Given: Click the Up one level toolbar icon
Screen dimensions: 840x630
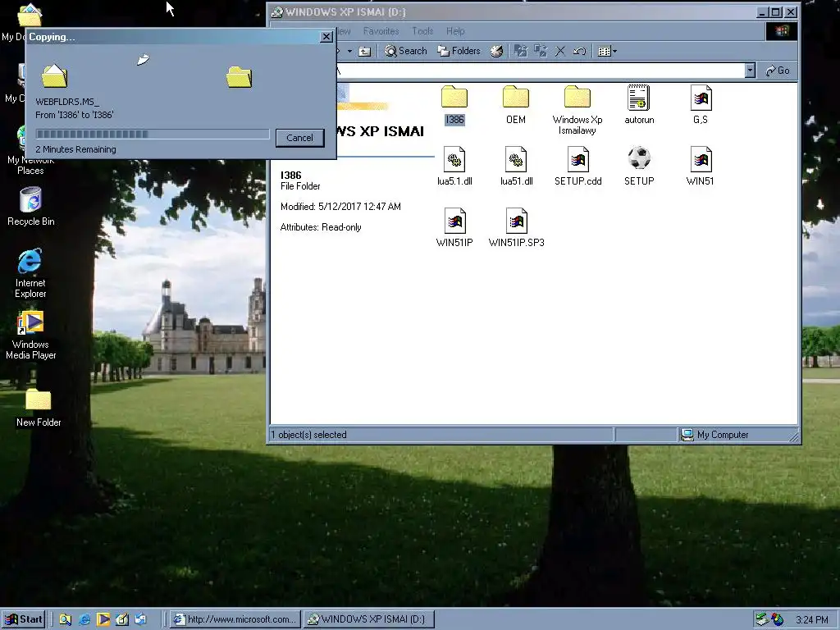Looking at the screenshot, I should [x=365, y=52].
